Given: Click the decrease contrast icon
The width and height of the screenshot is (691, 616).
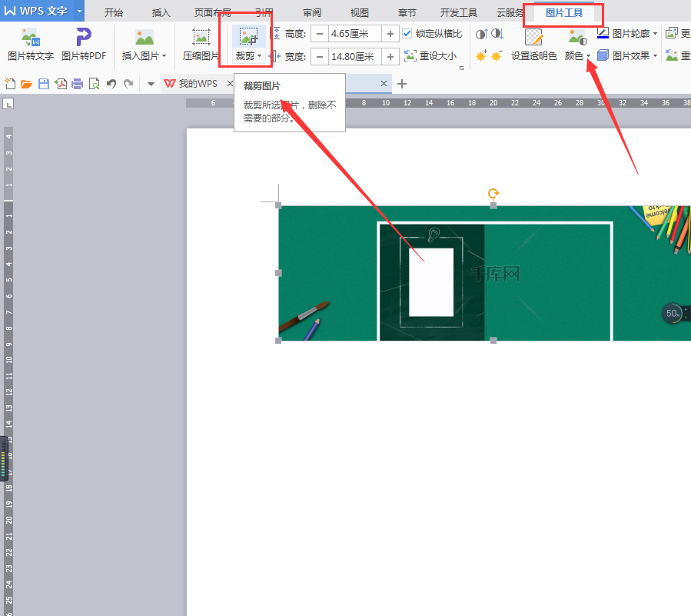Looking at the screenshot, I should point(497,34).
